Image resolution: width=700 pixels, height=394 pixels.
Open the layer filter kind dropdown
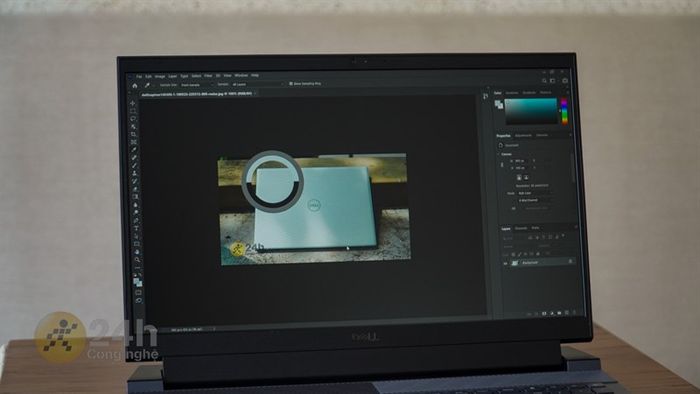click(x=514, y=238)
